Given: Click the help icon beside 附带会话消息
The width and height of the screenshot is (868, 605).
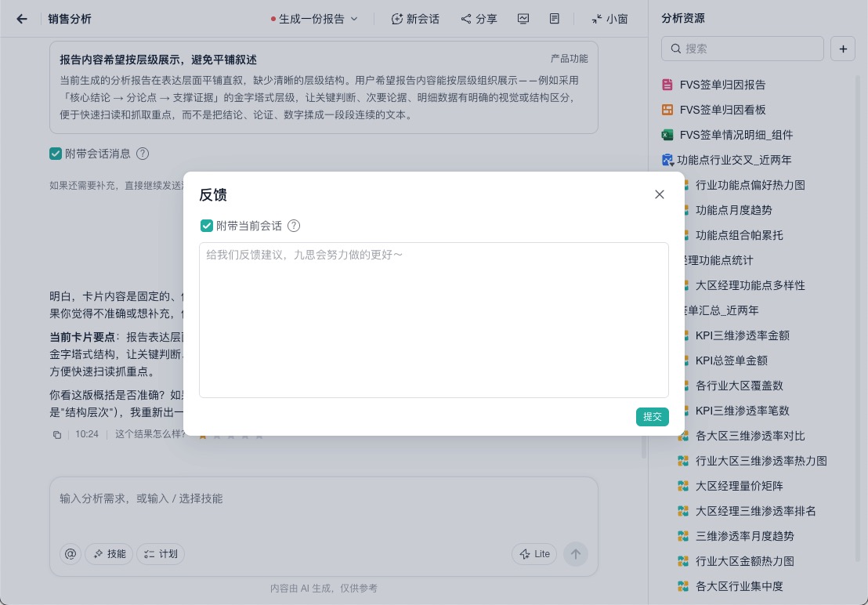Looking at the screenshot, I should click(143, 154).
